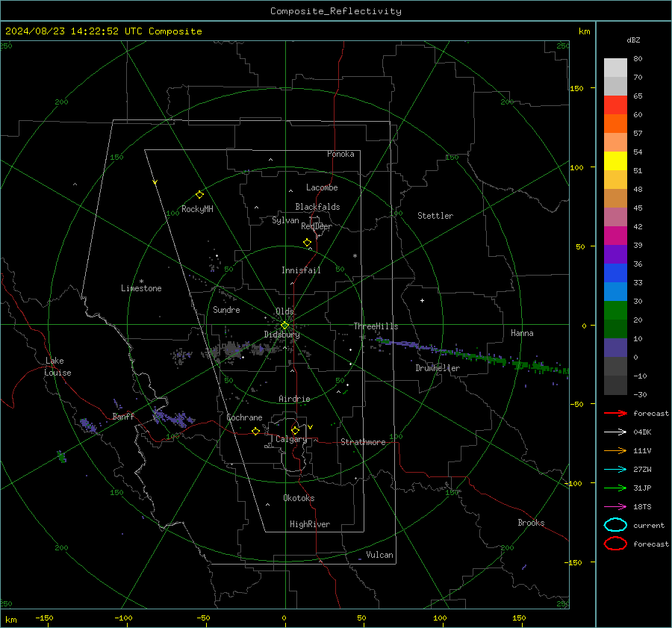Viewport: 672px width, 628px height.
Task: Click the asterisk marker above Limestone
Action: coord(141,282)
